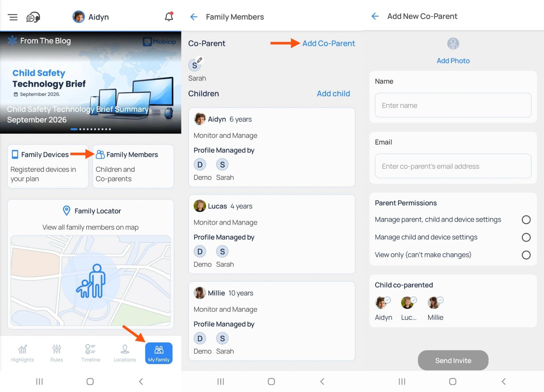The image size is (544, 392).
Task: Tap the Add Co-Parent link
Action: click(329, 43)
